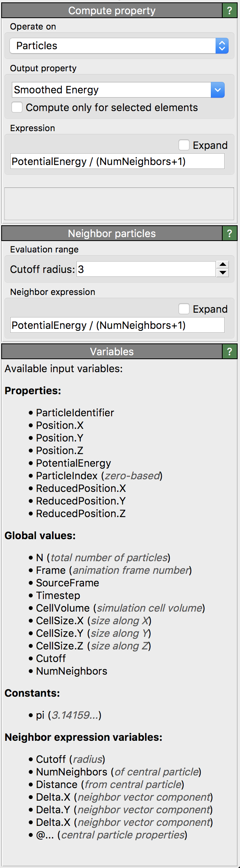Click PotentialEnergy in the properties list
Viewport: 240px width, 868px height.
click(73, 463)
